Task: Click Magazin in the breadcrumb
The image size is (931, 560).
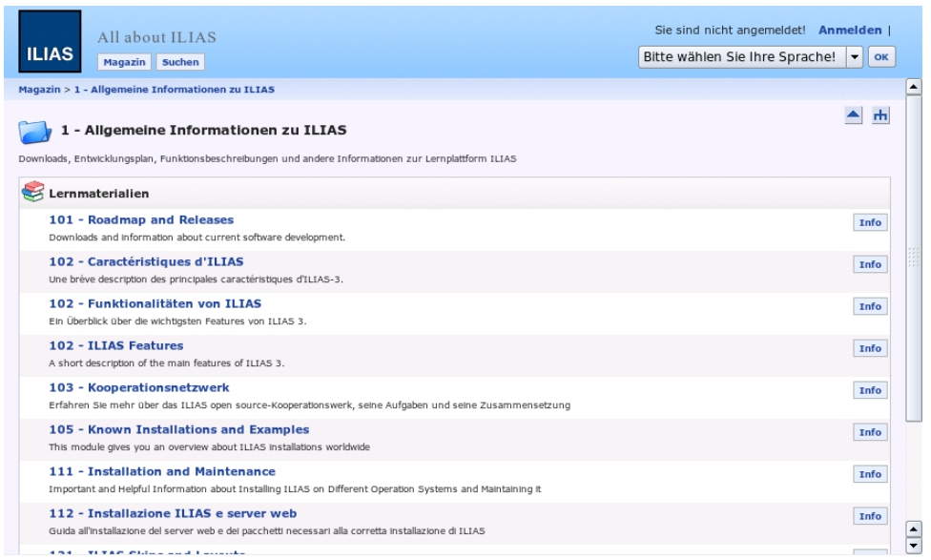Action: (39, 90)
